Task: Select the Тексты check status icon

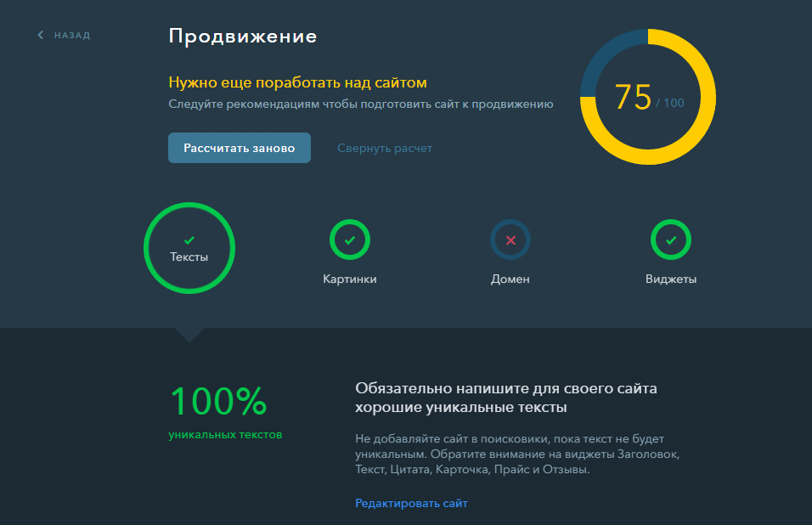Action: click(189, 240)
